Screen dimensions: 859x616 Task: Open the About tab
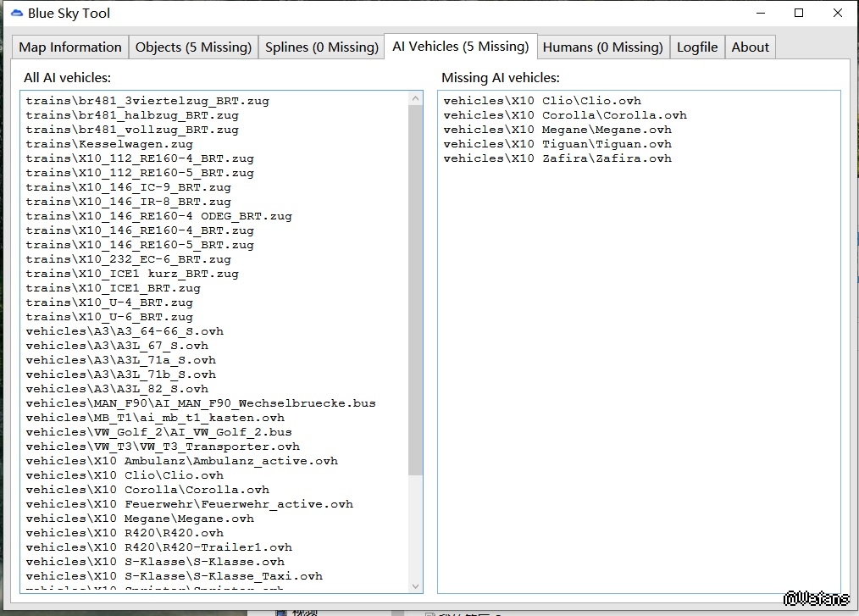point(750,47)
